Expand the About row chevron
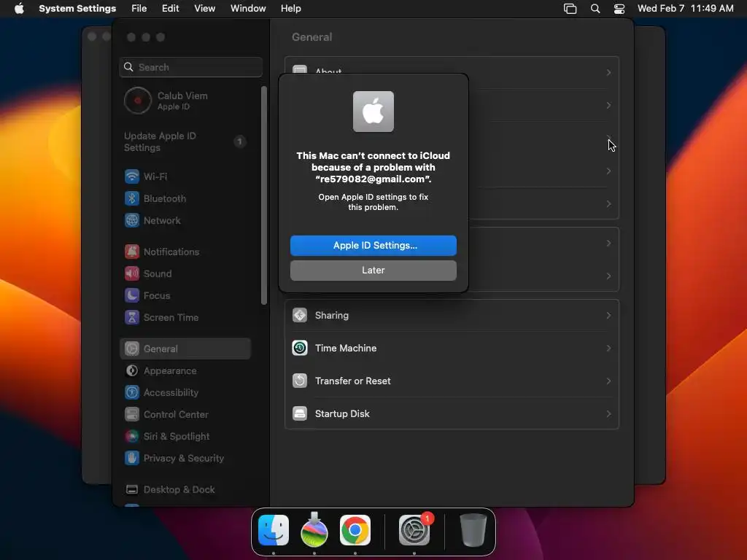Screen dimensions: 747x560 (608, 72)
